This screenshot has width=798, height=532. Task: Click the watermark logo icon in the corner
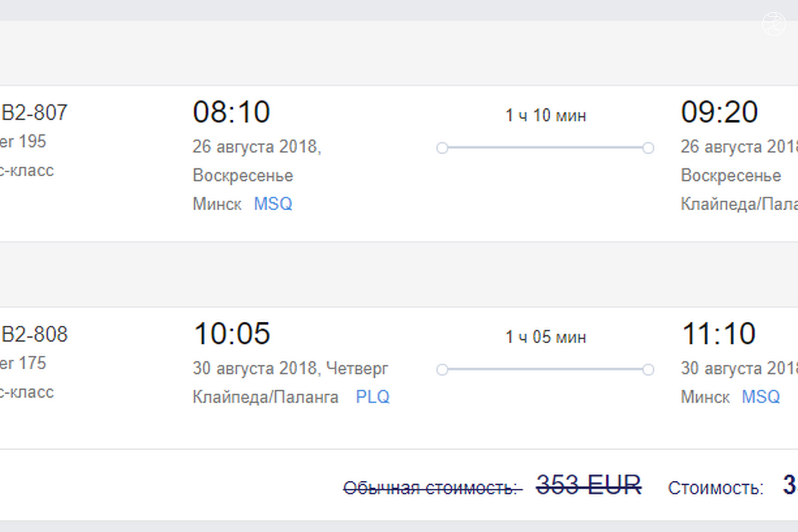(x=775, y=25)
